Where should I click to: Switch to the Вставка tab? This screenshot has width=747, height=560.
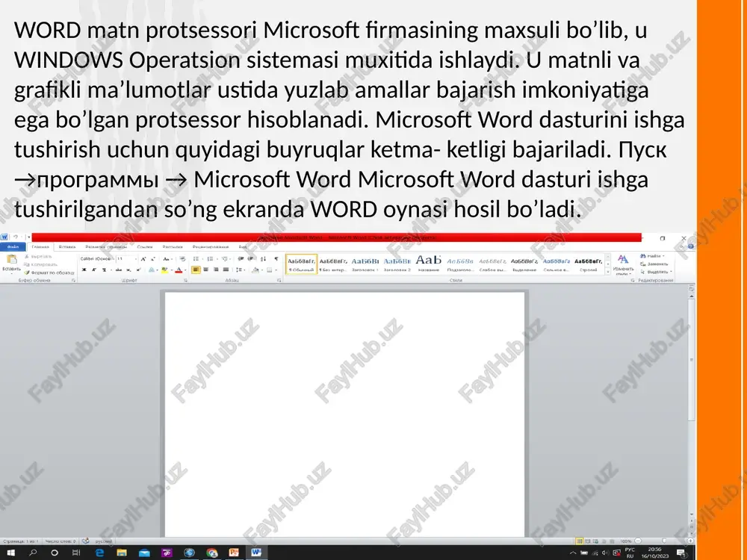pos(67,246)
